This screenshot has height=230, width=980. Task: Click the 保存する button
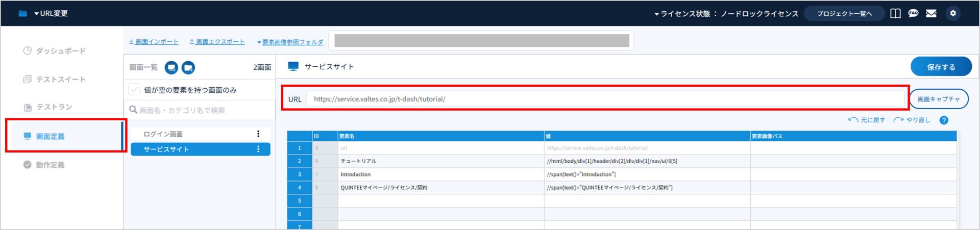coord(941,67)
